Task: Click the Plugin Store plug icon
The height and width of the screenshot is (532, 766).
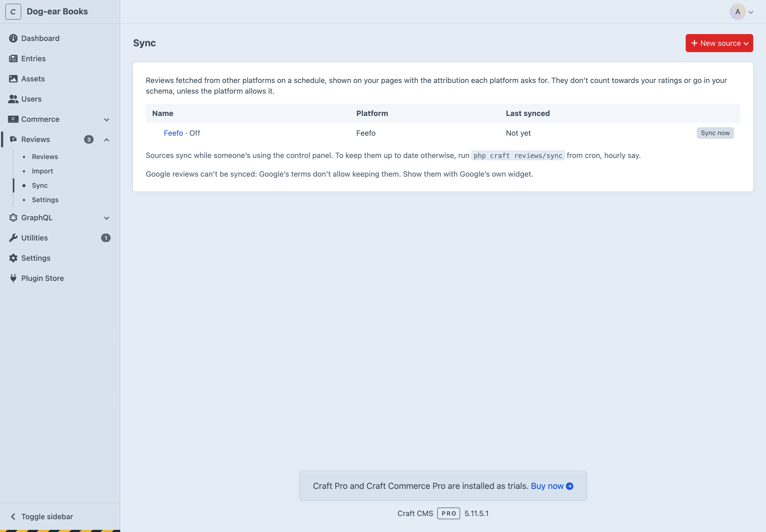Action: [x=13, y=278]
